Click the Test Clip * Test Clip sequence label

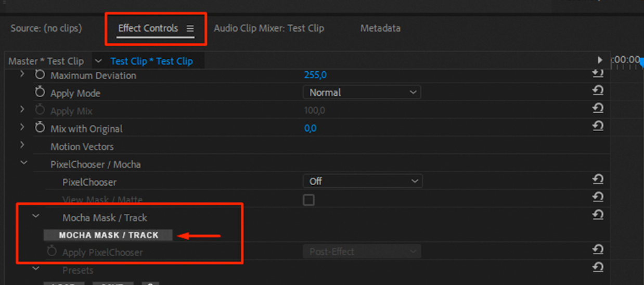151,61
